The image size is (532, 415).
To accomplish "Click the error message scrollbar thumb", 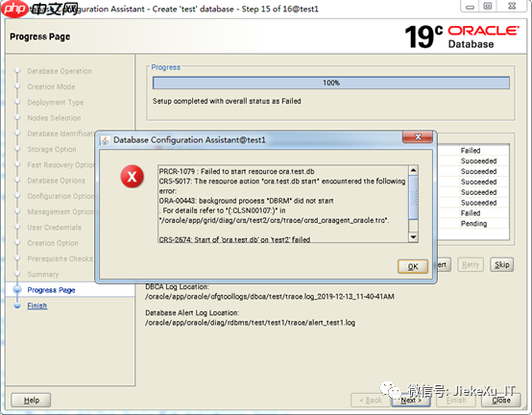I will coord(413,197).
